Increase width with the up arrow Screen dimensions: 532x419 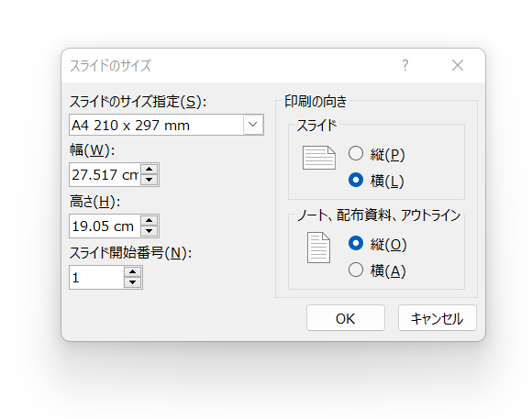(x=150, y=170)
